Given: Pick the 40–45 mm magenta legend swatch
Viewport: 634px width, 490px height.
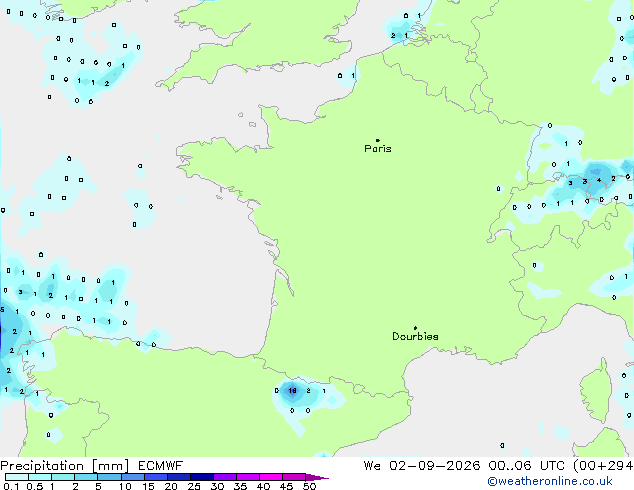Looking at the screenshot, I should point(271,477).
